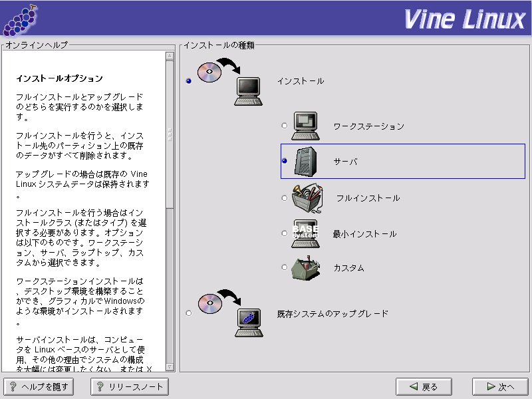The width and height of the screenshot is (532, 399).
Task: Select the フルインストール radio button
Action: pyautogui.click(x=285, y=198)
